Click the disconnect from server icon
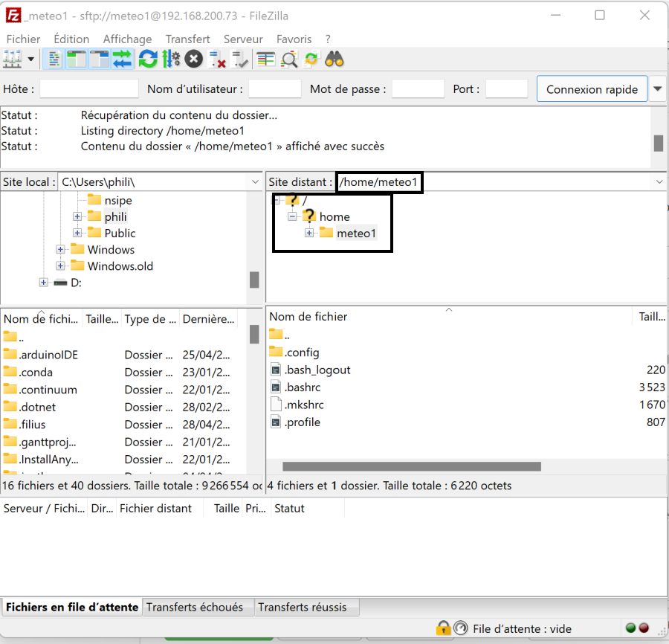Image resolution: width=669 pixels, height=644 pixels. pos(217,59)
